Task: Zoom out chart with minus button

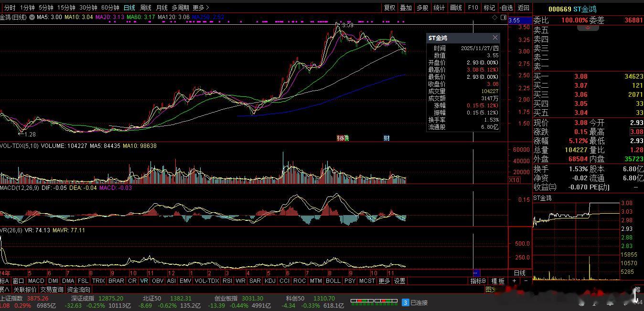Action: pyautogui.click(x=526, y=281)
